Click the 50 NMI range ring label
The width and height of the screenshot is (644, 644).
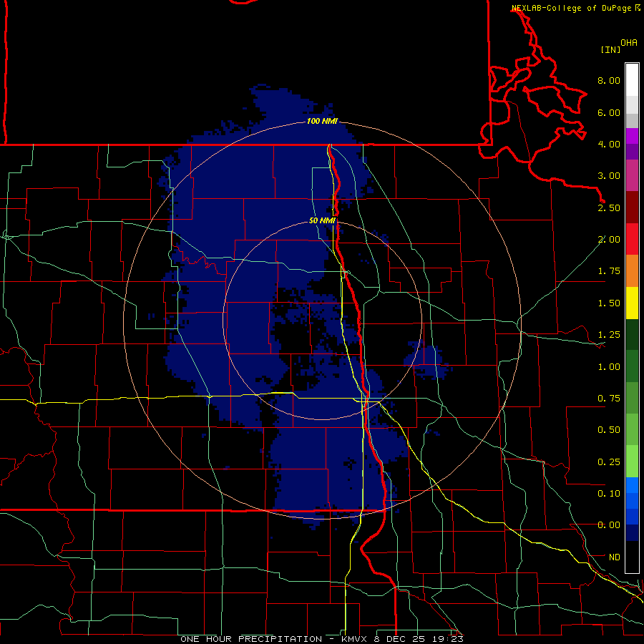(x=322, y=221)
